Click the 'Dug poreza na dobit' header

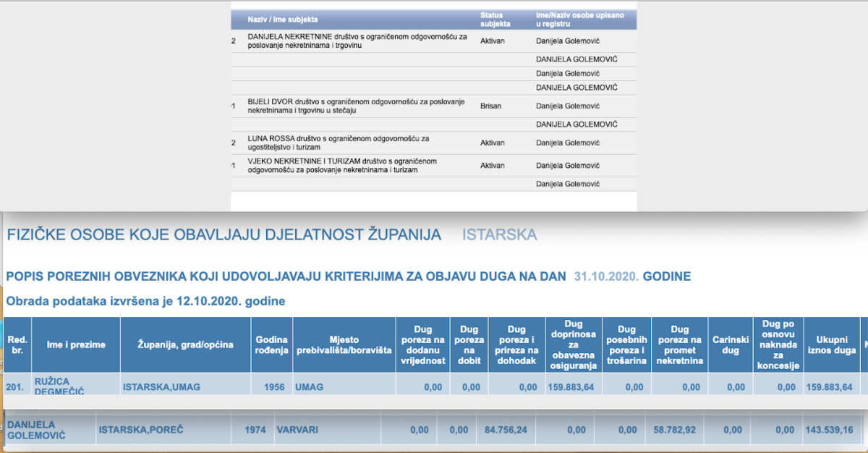coord(468,344)
